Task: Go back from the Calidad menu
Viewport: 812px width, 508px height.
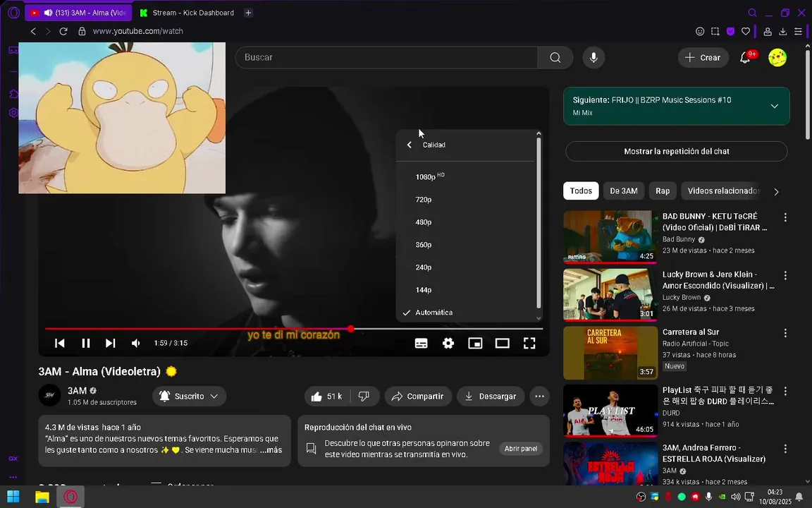Action: pos(409,145)
